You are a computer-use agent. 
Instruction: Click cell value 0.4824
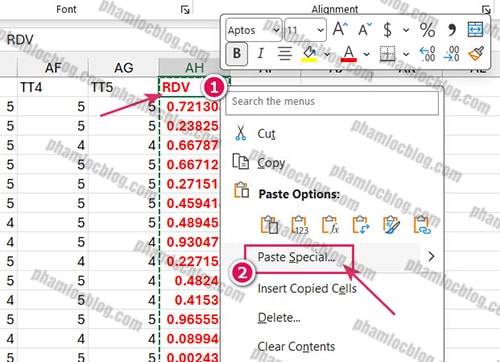pos(197,281)
